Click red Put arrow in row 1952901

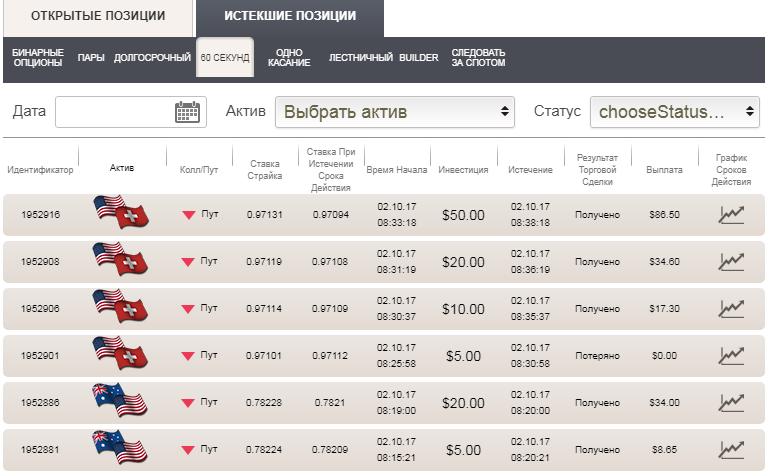[x=188, y=356]
